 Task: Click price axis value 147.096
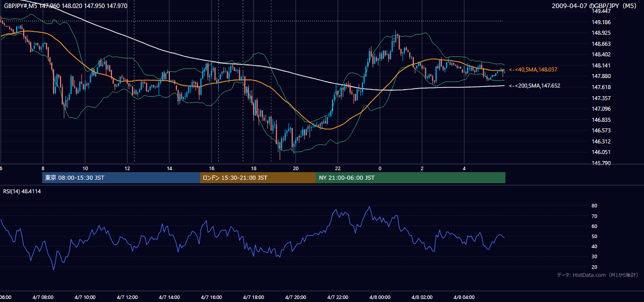coord(601,109)
